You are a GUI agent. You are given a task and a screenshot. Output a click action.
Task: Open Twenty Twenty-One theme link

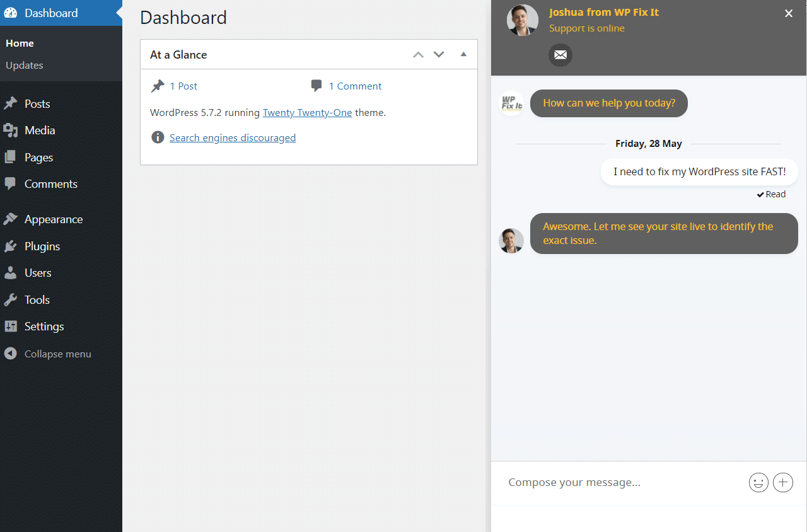307,113
